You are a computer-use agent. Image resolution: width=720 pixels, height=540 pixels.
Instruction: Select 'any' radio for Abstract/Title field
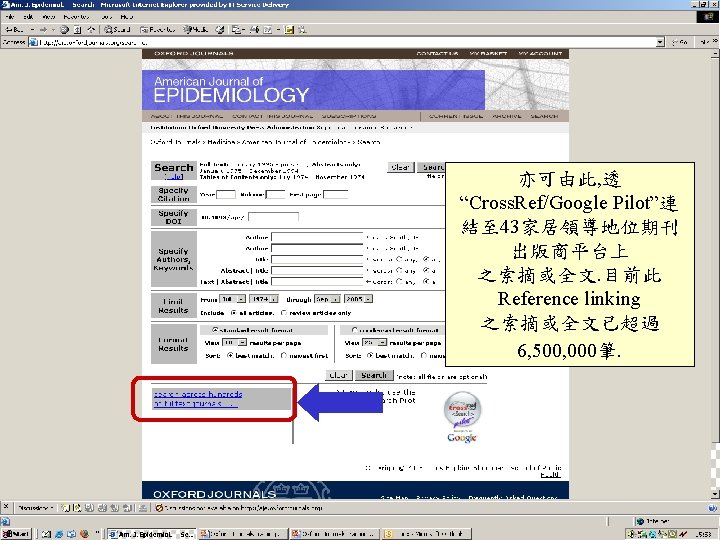click(399, 270)
